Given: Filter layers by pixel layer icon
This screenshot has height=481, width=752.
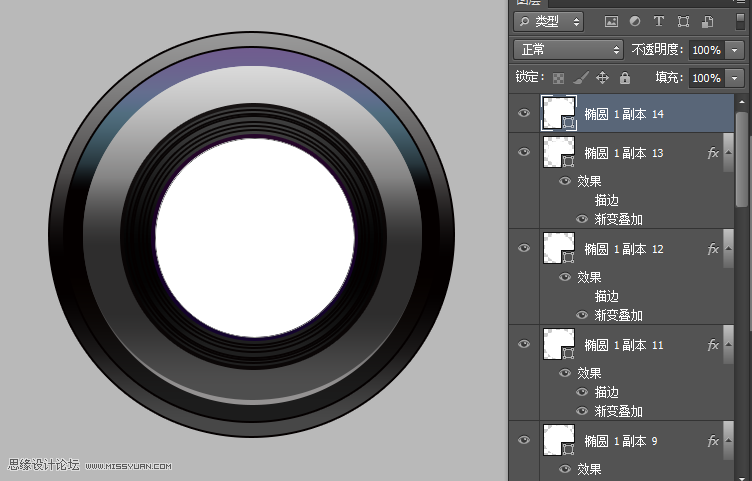Looking at the screenshot, I should 611,22.
